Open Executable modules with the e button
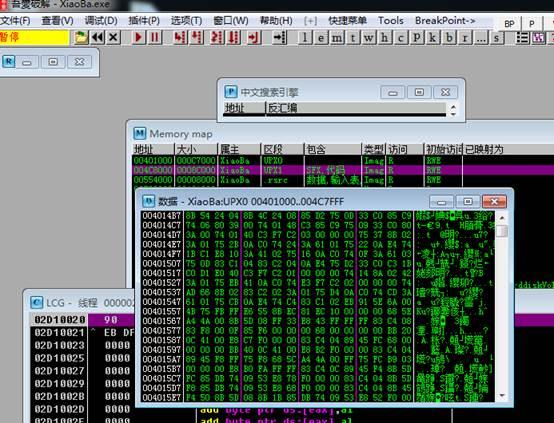The height and width of the screenshot is (423, 554). point(320,37)
